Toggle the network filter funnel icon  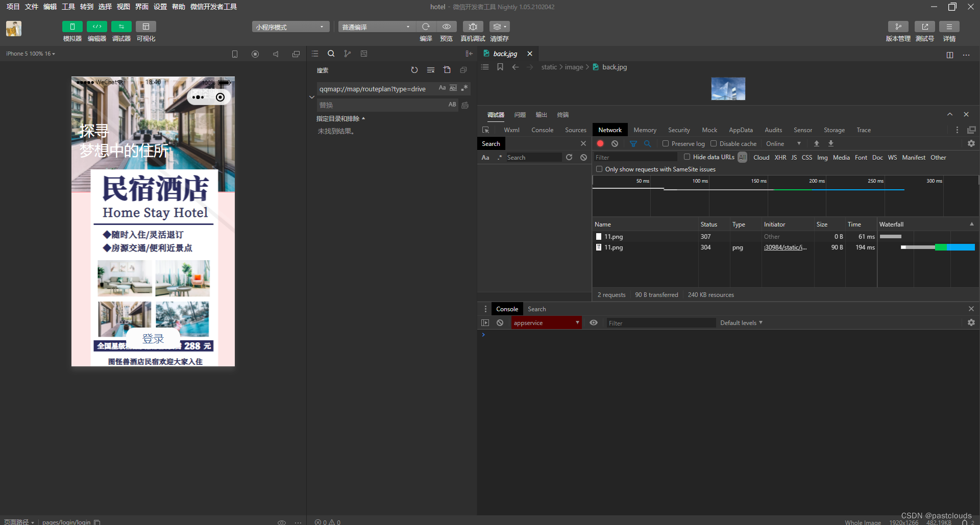[633, 144]
